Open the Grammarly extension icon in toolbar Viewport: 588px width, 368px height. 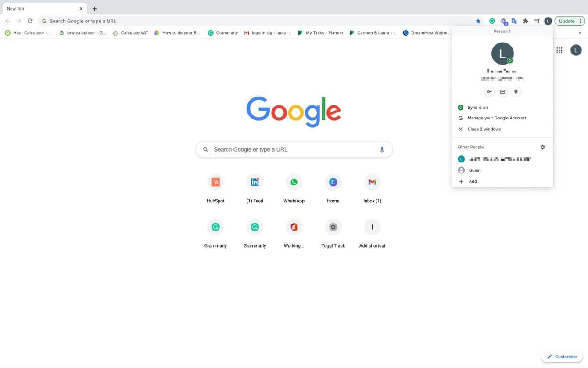pos(492,21)
